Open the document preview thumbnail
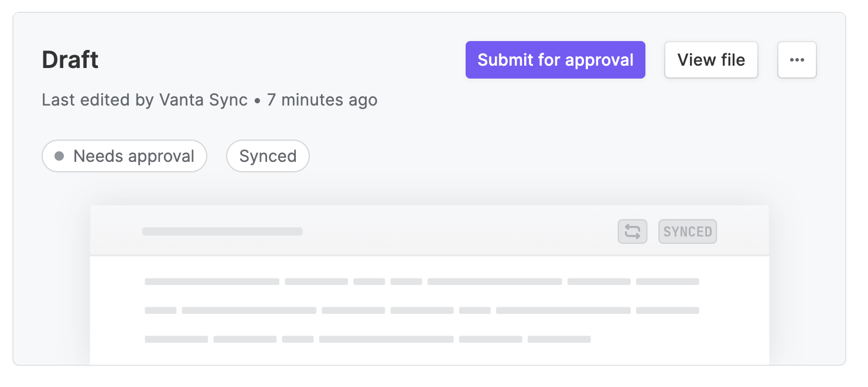The image size is (868, 387). pyautogui.click(x=429, y=285)
